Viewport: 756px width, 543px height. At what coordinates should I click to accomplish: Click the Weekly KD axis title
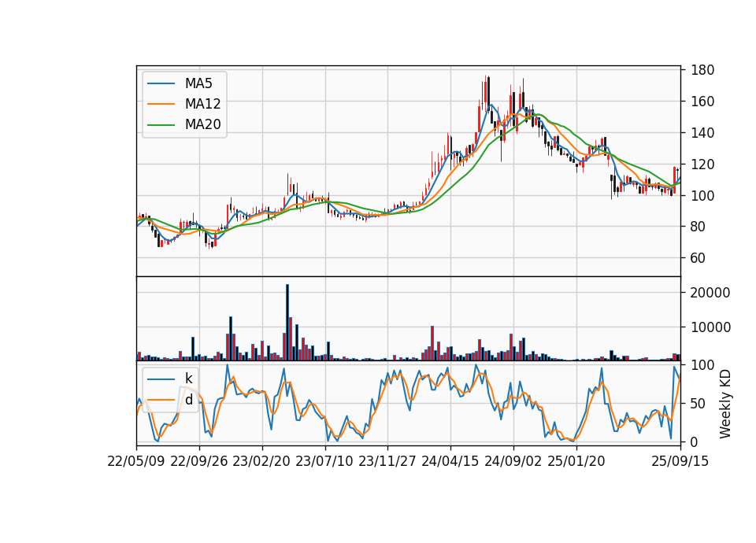[x=725, y=404]
